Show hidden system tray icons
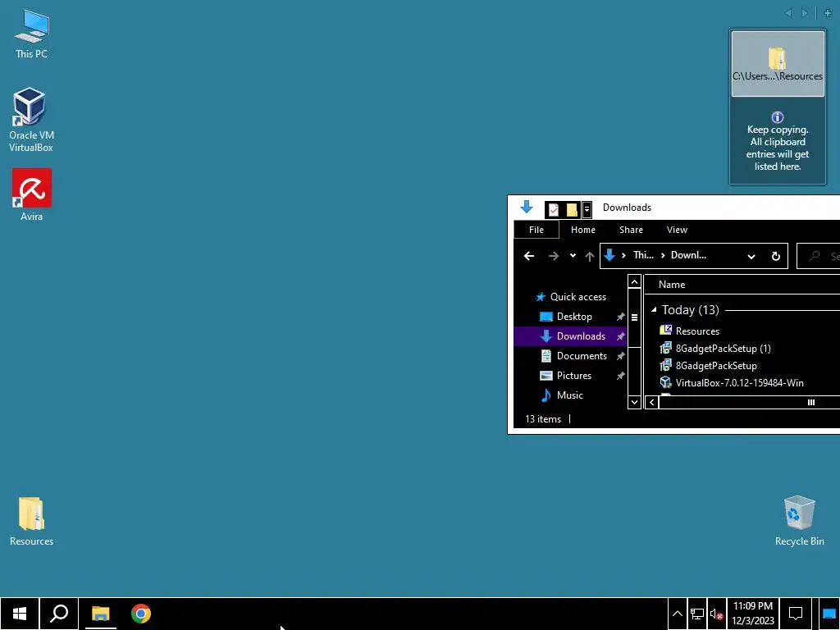The image size is (840, 630). coord(677,614)
